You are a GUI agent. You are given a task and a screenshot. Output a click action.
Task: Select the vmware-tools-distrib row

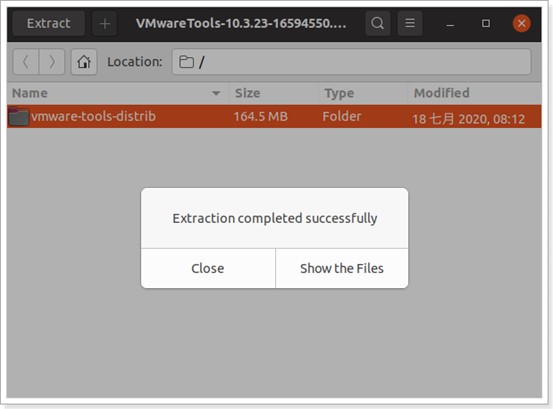(x=274, y=117)
